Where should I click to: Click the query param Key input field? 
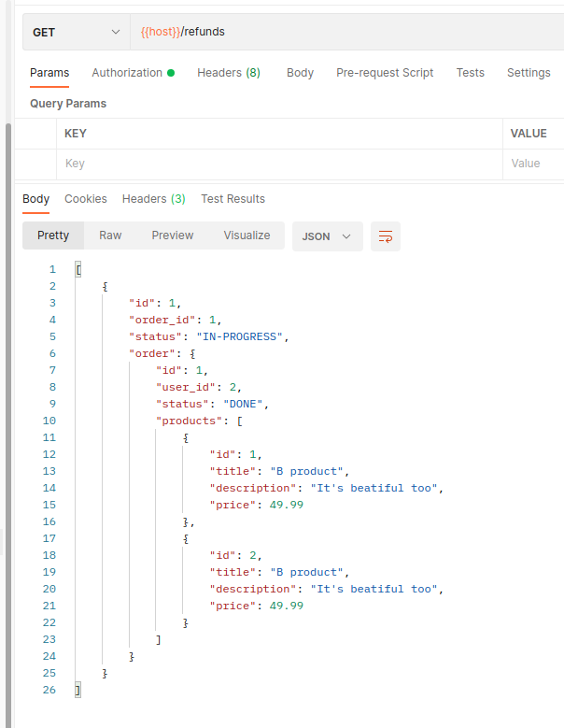click(280, 164)
